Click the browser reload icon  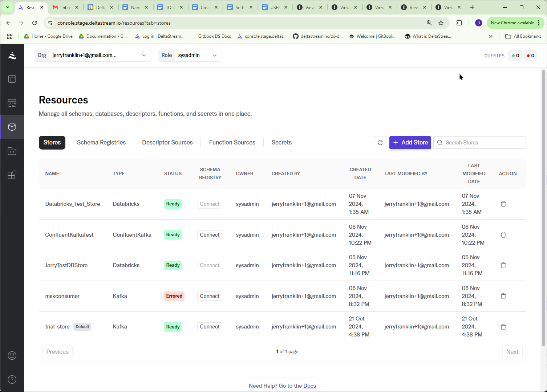[35, 23]
